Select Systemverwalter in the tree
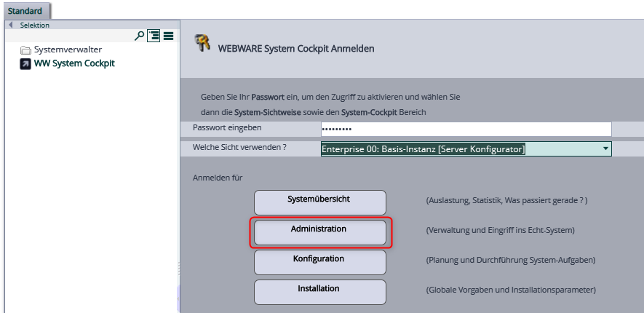 point(68,49)
